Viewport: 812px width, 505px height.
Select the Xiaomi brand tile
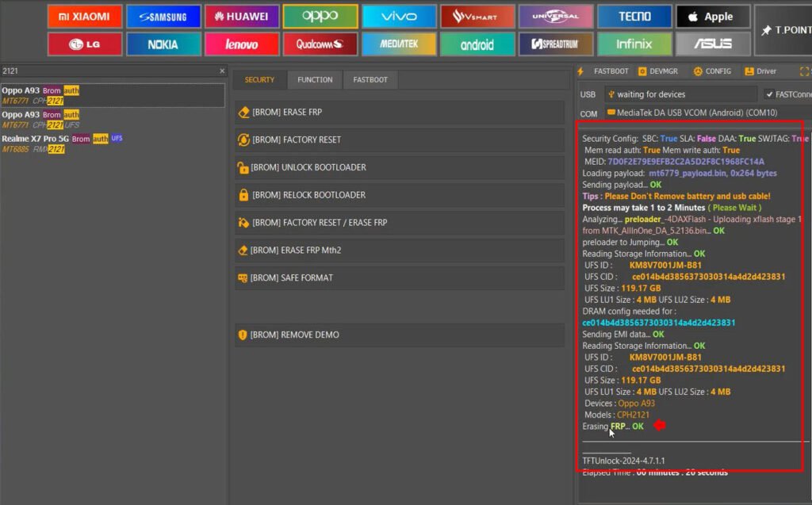[85, 17]
